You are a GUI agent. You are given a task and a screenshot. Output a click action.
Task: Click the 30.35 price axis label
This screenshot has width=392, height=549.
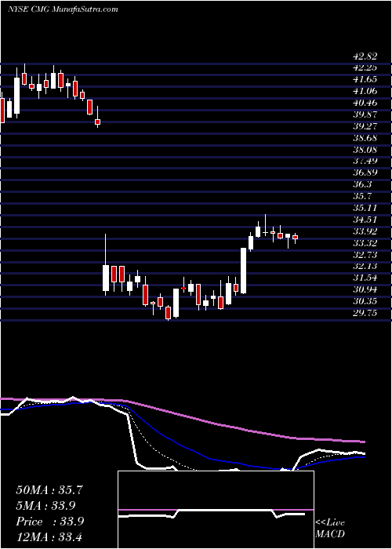[365, 301]
